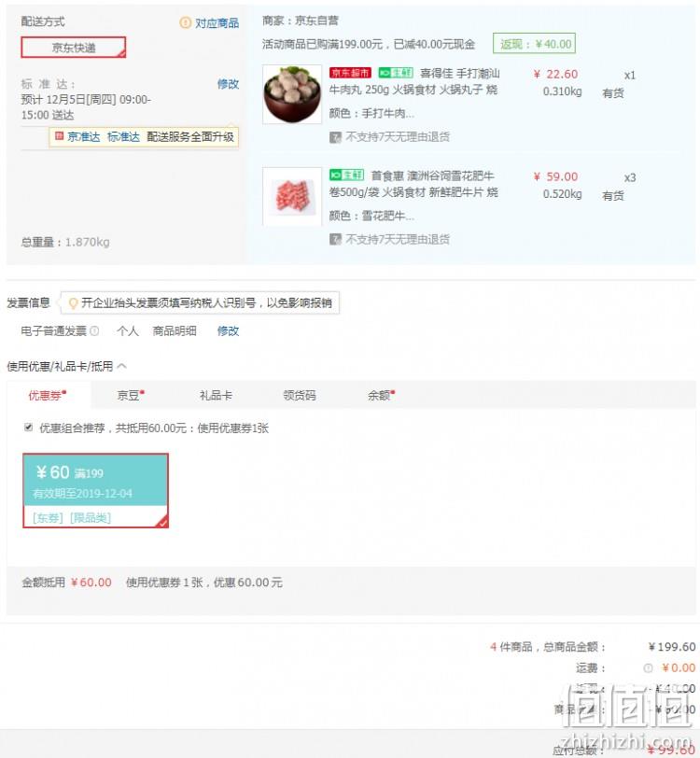This screenshot has width=700, height=758.
Task: Click the info icon beside 电子普通发票
Action: [x=95, y=331]
